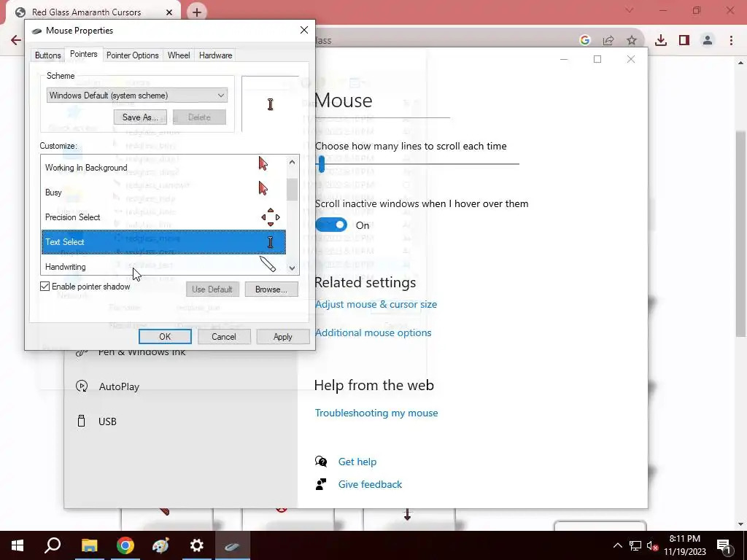Switch to the Pointer Options tab
The height and width of the screenshot is (560, 747).
[133, 55]
